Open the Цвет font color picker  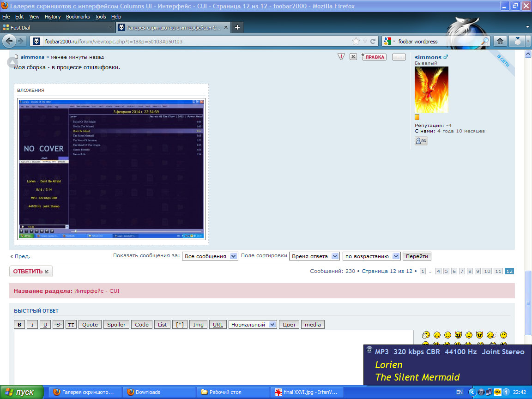pos(289,325)
